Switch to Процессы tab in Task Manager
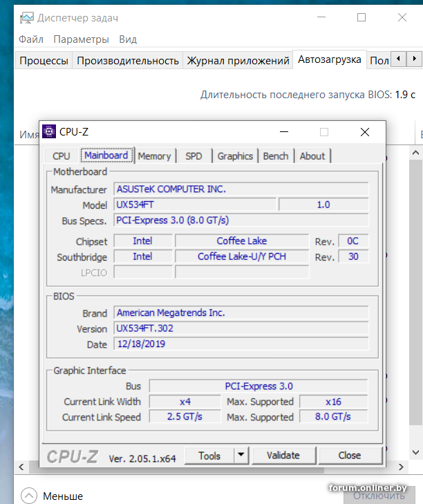This screenshot has height=504, width=423. click(x=44, y=60)
